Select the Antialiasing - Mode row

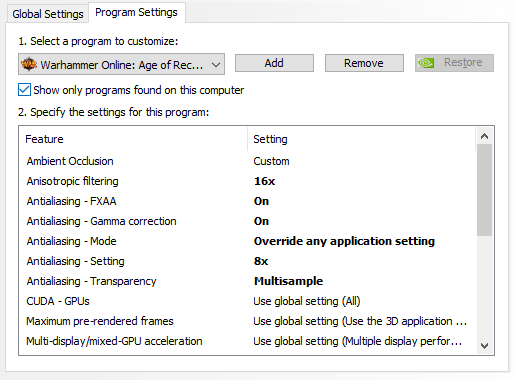(x=247, y=241)
